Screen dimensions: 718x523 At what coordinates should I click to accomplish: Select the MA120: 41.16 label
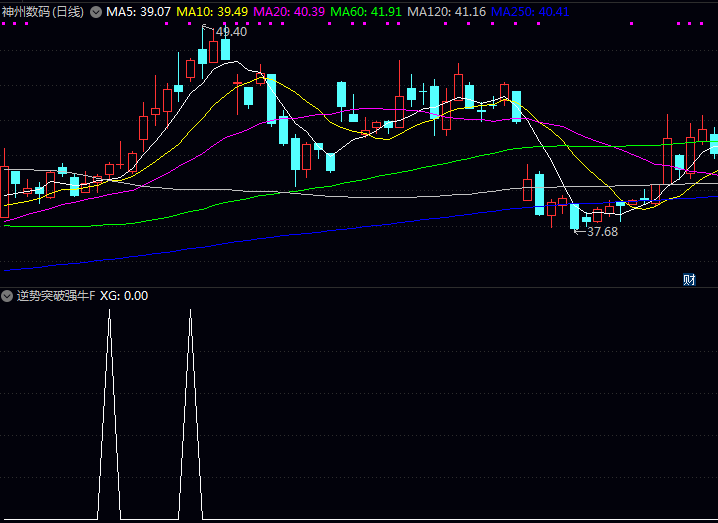point(446,12)
